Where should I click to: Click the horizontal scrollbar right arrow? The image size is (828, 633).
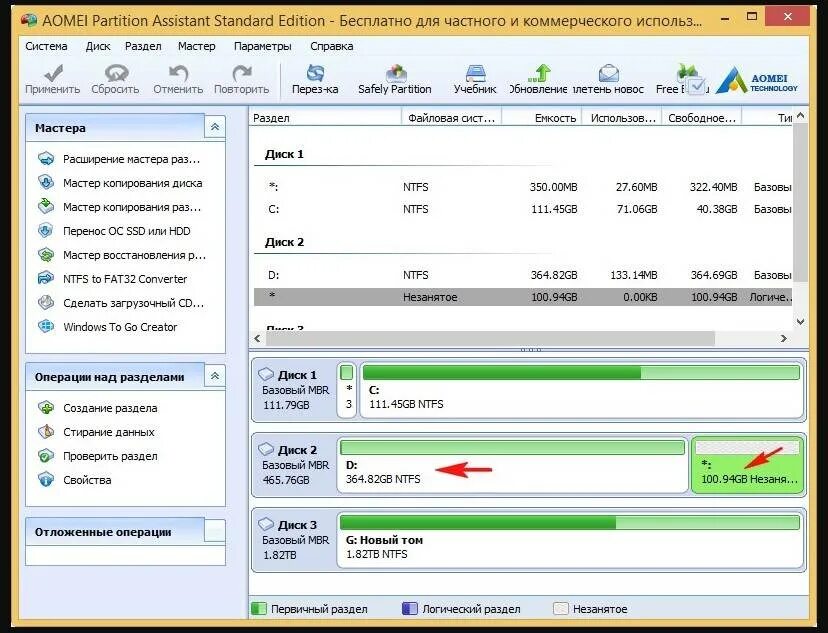pos(784,338)
